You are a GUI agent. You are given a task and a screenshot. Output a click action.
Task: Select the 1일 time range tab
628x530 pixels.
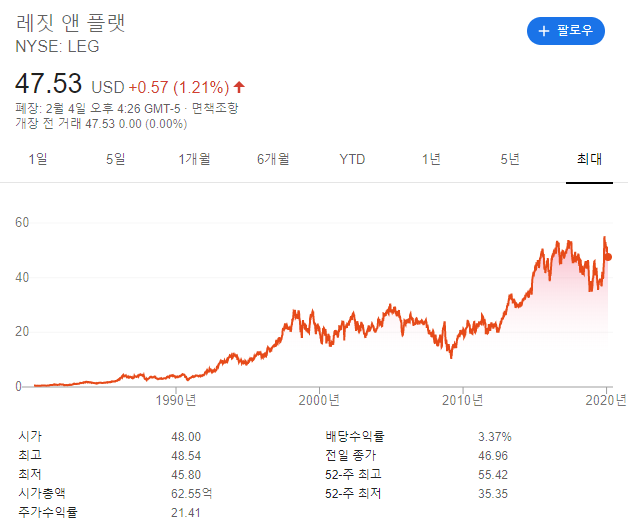pos(38,159)
